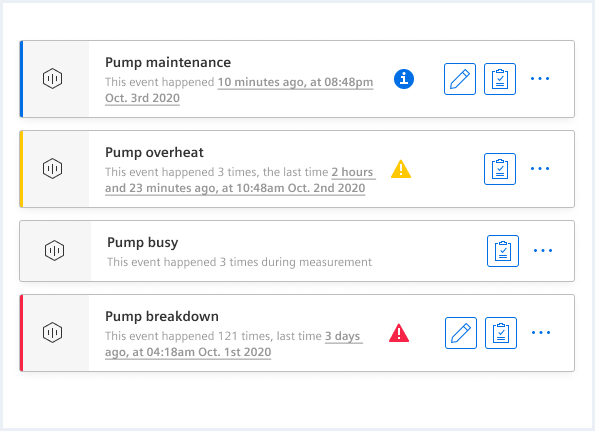Open the clipboard checklist for Pump breakdown
The image size is (595, 431).
click(x=501, y=333)
